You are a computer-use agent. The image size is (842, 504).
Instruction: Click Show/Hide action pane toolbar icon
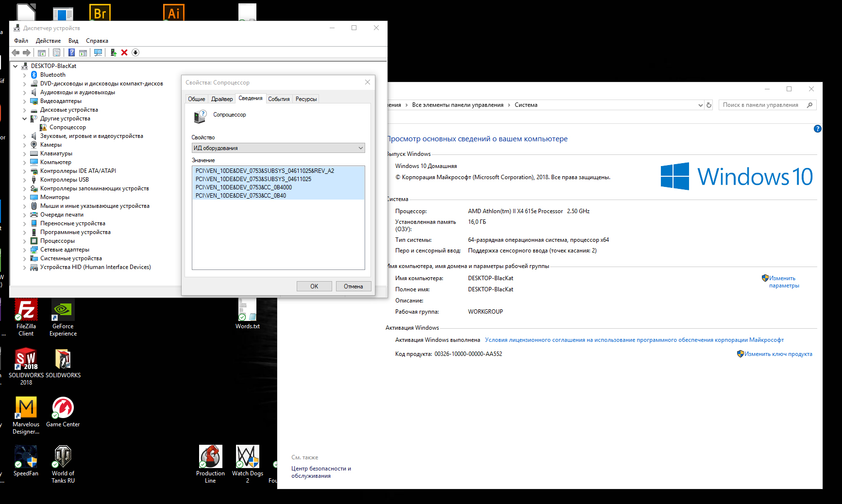(83, 52)
